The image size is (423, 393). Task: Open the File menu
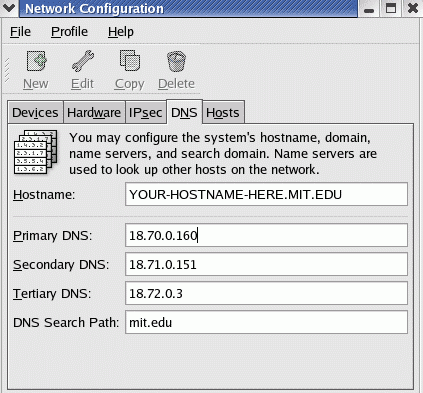pos(20,32)
